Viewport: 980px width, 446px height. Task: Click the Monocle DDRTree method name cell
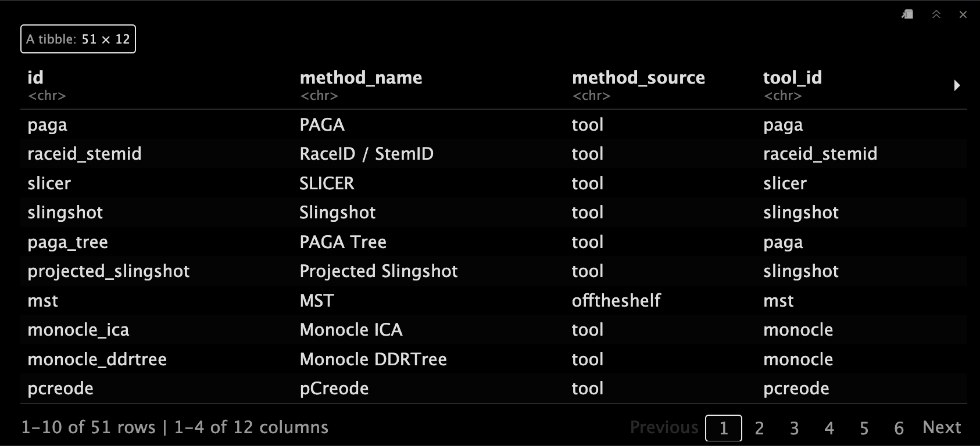tap(373, 359)
